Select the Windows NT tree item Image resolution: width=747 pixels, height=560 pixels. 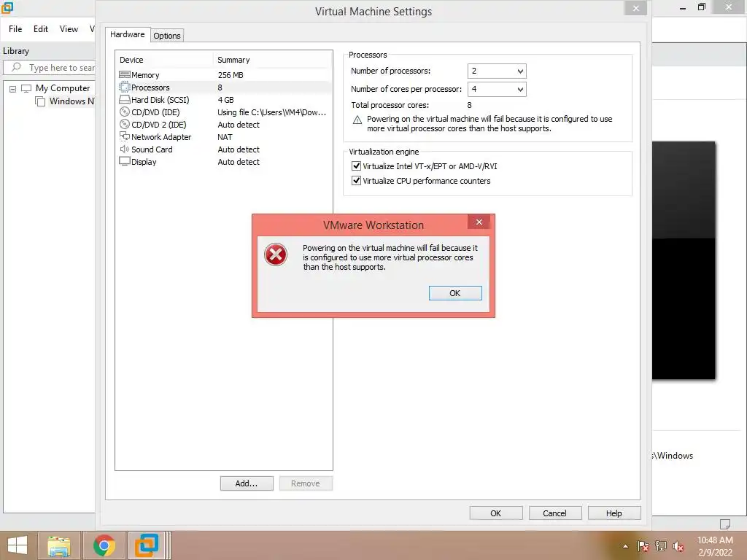[72, 101]
